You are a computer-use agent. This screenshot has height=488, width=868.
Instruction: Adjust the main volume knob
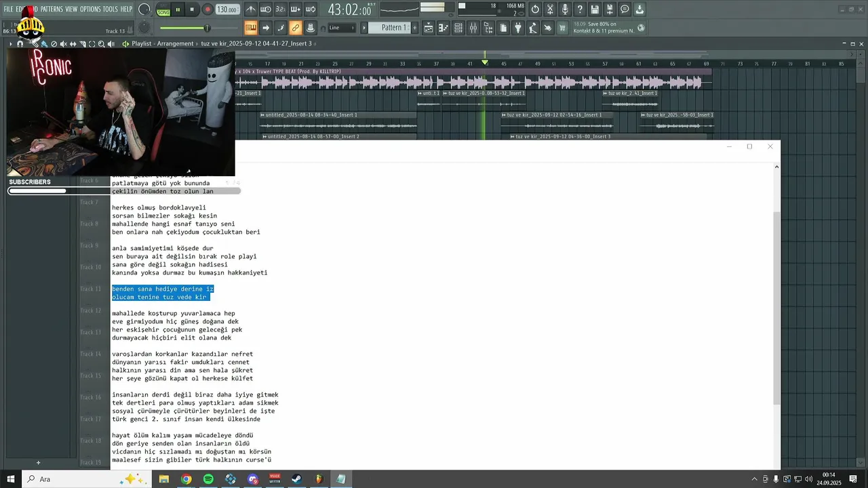click(144, 9)
